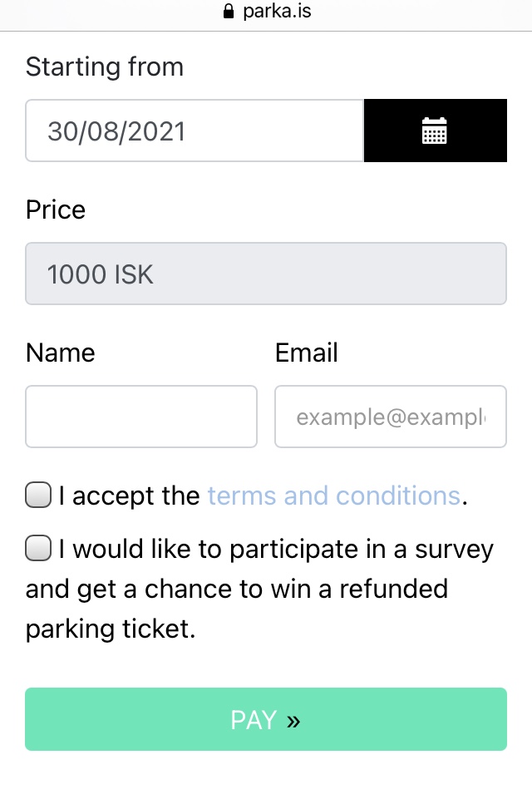The width and height of the screenshot is (532, 809).
Task: Open the calendar date picker icon
Action: 435,131
